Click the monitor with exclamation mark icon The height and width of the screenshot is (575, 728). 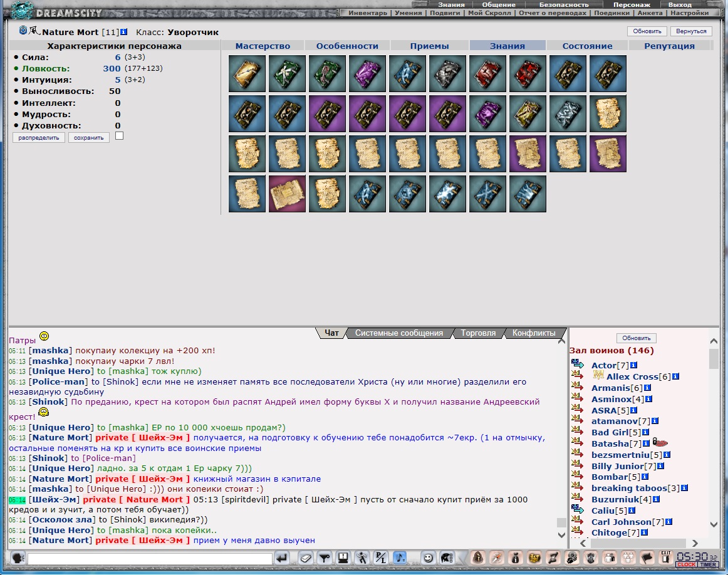click(343, 557)
